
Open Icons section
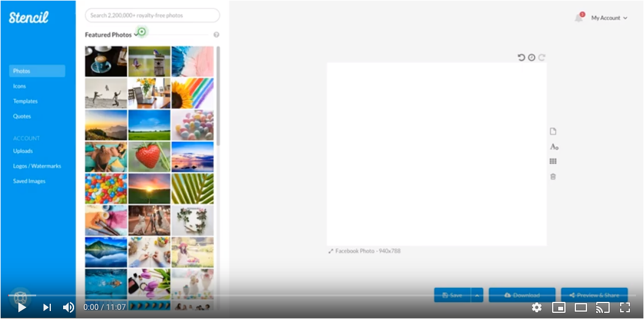click(x=20, y=86)
